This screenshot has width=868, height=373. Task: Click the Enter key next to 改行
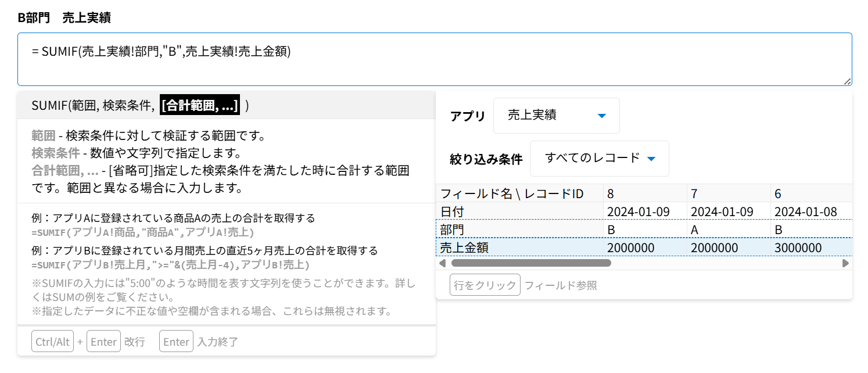click(103, 342)
